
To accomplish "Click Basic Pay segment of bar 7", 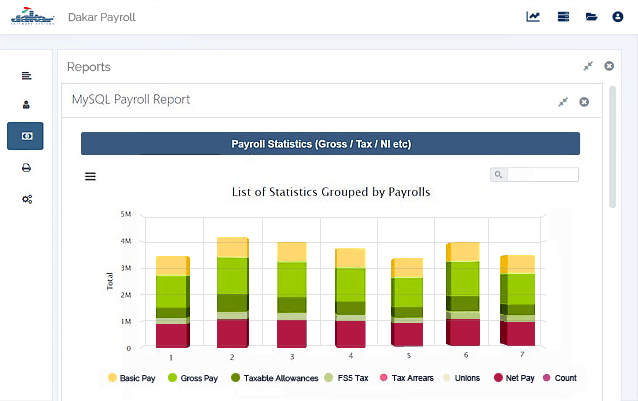I will [520, 264].
